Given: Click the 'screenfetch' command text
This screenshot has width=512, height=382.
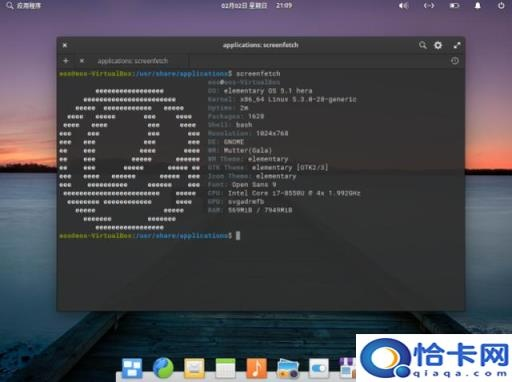Looking at the screenshot, I should pos(258,74).
